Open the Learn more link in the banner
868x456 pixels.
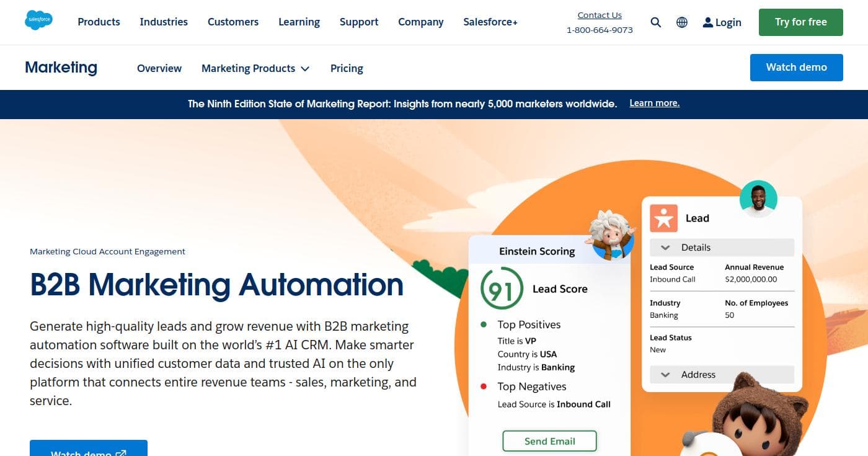[654, 103]
